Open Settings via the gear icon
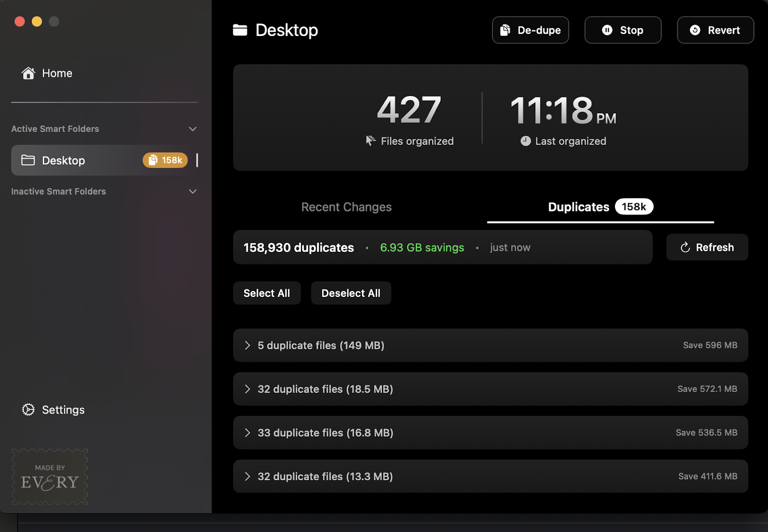The width and height of the screenshot is (768, 532). [x=28, y=410]
